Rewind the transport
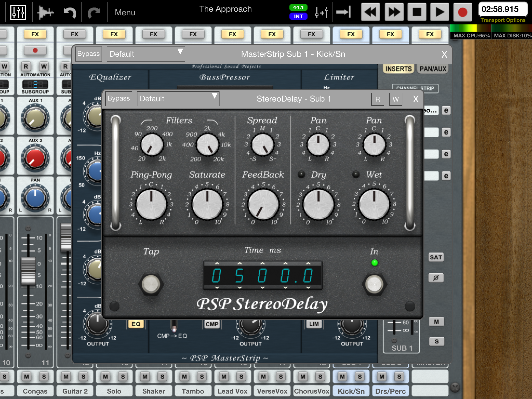The image size is (532, 399). point(370,12)
